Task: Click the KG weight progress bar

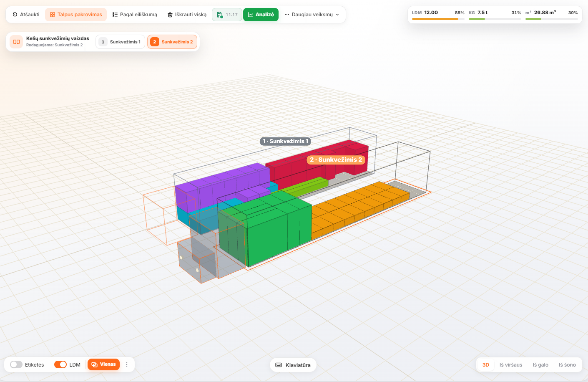Action: tap(495, 19)
